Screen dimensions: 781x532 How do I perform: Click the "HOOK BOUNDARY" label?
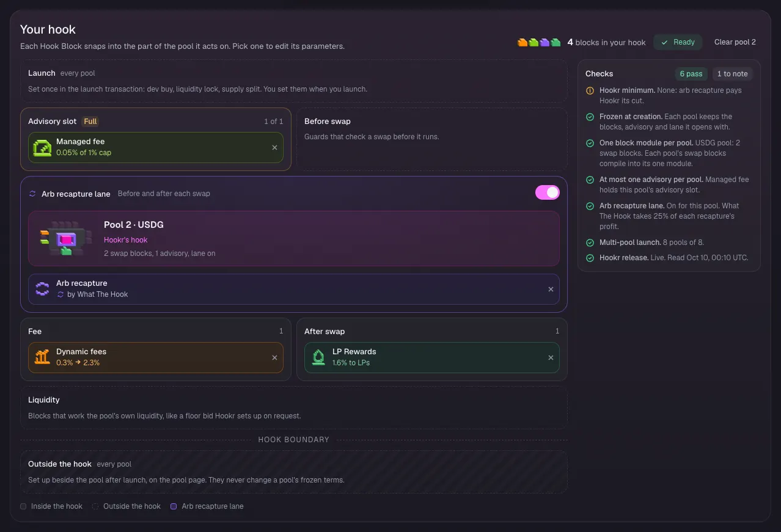[294, 440]
